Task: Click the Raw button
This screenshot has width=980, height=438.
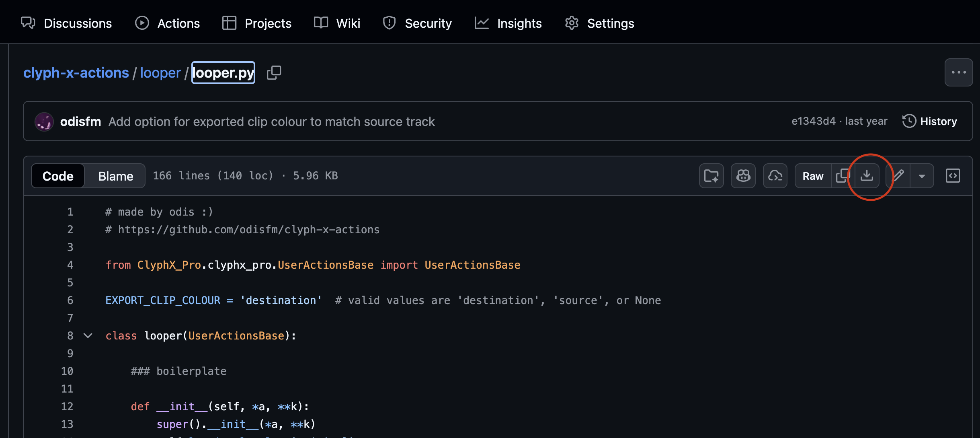Action: tap(813, 176)
